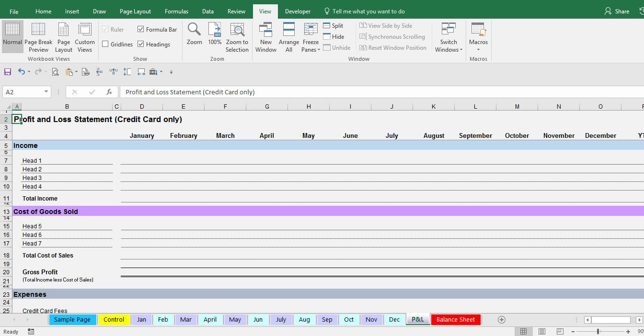Image resolution: width=644 pixels, height=336 pixels.
Task: Enable the Gridlines checkbox
Action: click(105, 44)
